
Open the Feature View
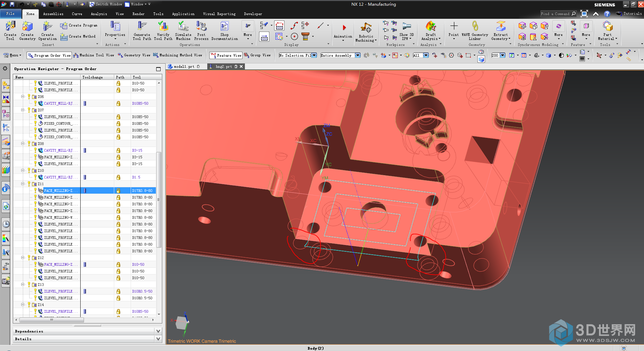(x=226, y=55)
